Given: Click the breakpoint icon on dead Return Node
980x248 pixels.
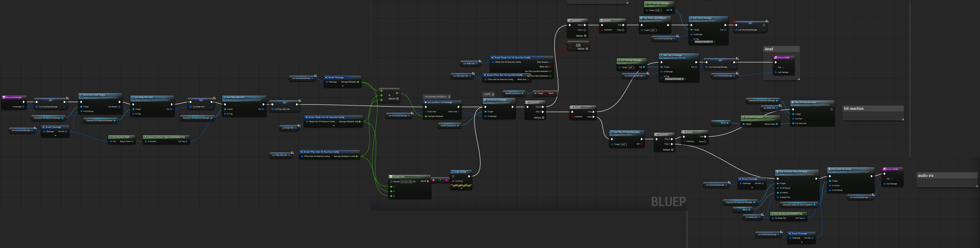Looking at the screenshot, I should click(773, 56).
